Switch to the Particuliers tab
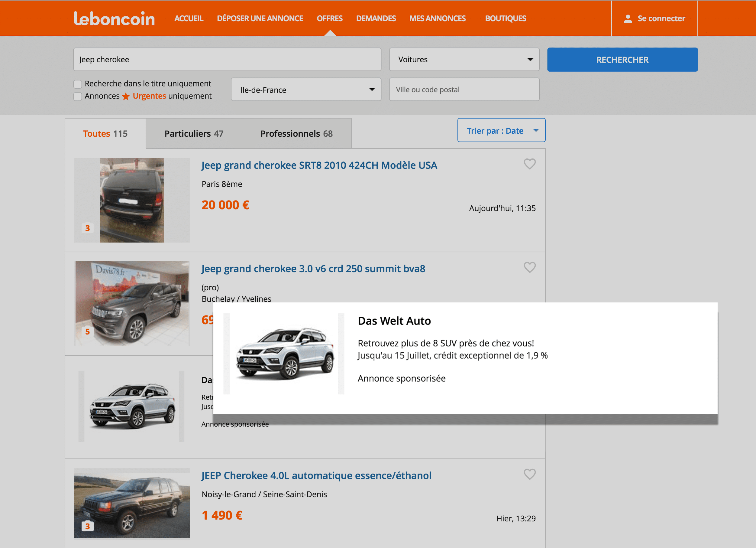756x548 pixels. pyautogui.click(x=194, y=134)
